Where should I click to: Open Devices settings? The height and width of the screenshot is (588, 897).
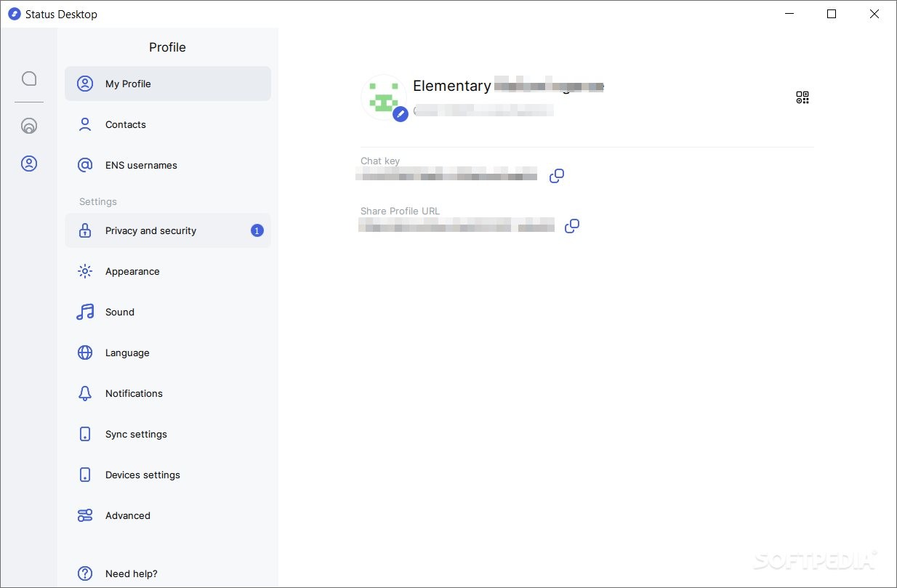(x=168, y=475)
